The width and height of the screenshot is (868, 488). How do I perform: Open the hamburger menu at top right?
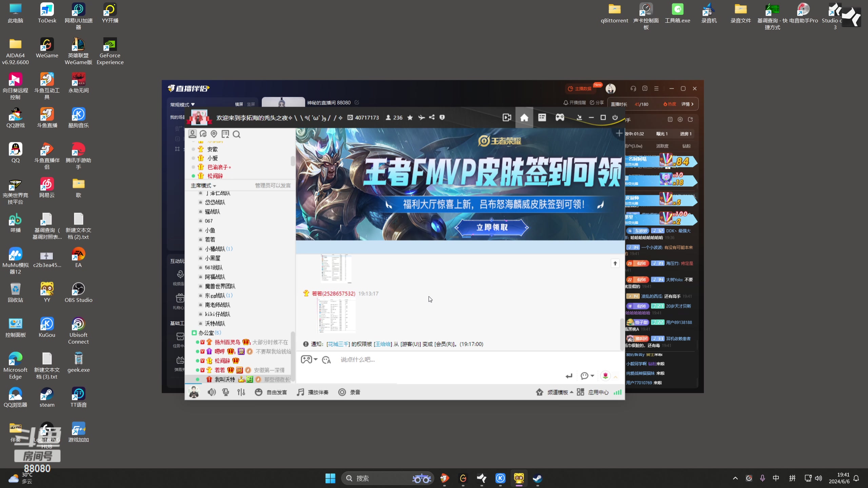pos(656,88)
